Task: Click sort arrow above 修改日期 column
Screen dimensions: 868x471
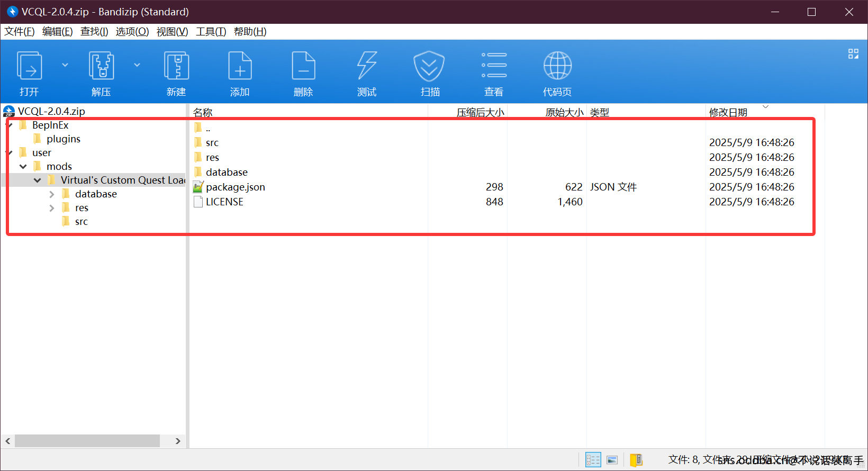Action: (765, 106)
